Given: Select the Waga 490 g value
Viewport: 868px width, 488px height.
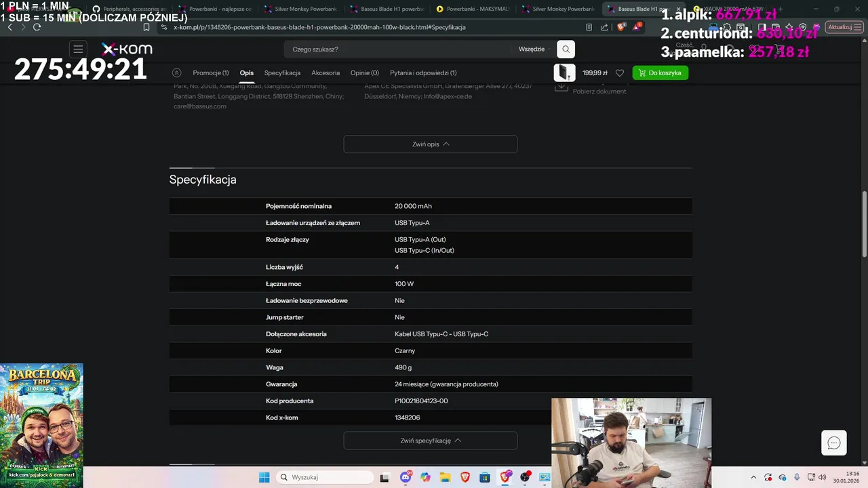Looking at the screenshot, I should click(x=403, y=367).
